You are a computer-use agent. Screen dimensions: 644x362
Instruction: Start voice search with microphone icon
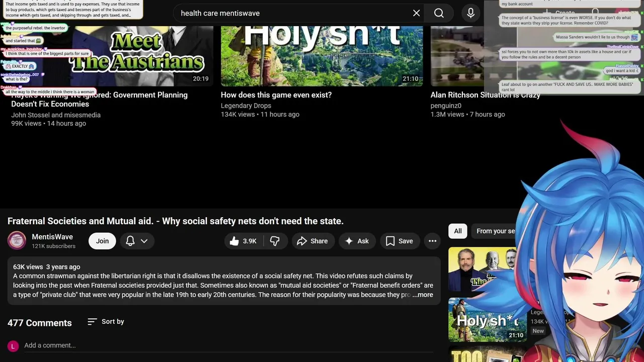click(471, 13)
